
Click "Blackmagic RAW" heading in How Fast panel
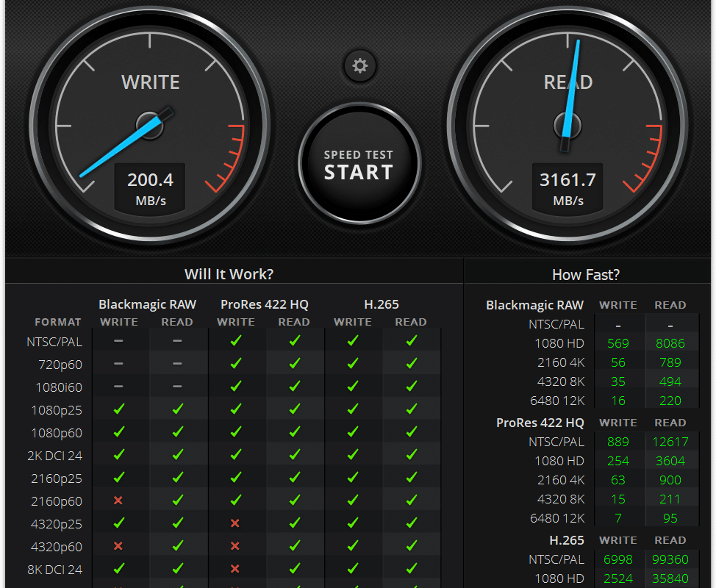pyautogui.click(x=534, y=305)
